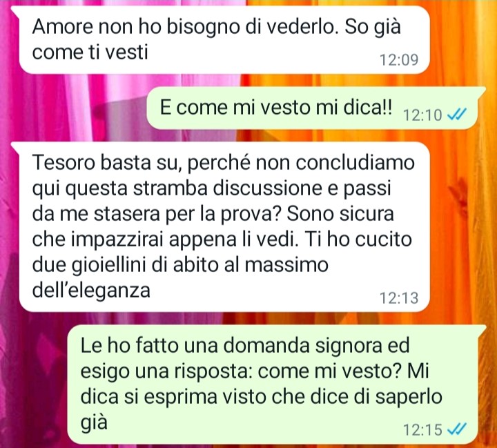Click the 12:13 timestamp
The image size is (497, 448).
399,298
